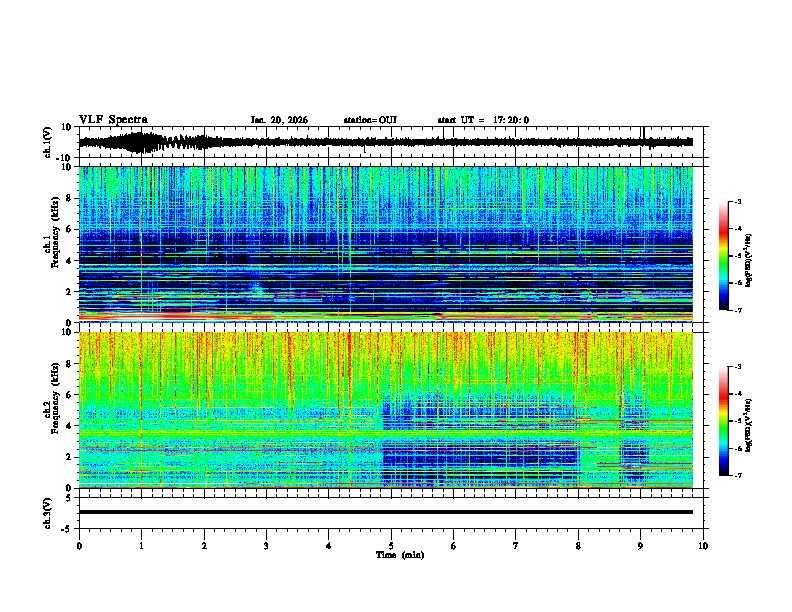The image size is (792, 612).
Task: Click the "ch.1(V)" waveform axis label
Action: click(48, 142)
